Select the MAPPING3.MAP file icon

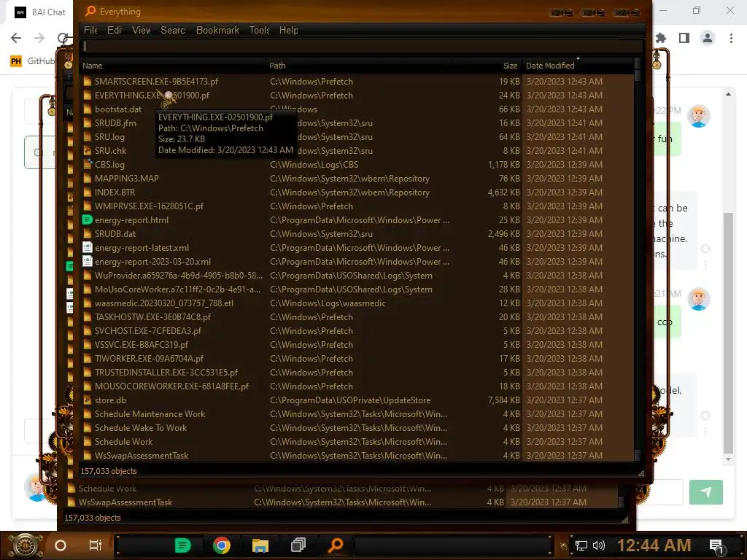88,179
